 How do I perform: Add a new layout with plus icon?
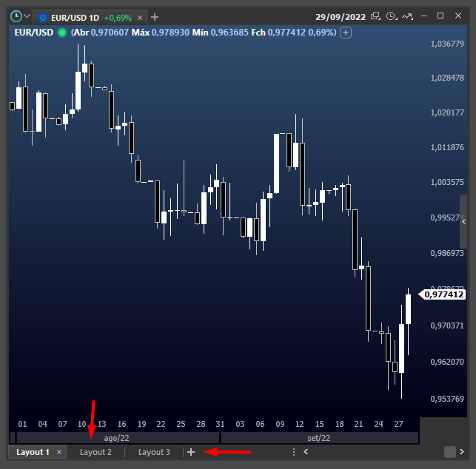click(x=191, y=452)
